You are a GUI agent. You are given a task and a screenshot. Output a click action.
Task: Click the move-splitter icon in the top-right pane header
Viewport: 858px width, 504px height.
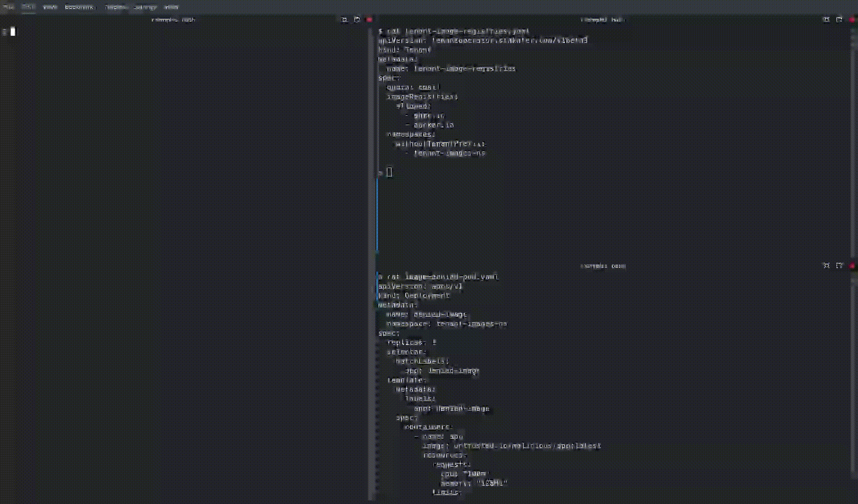[x=840, y=20]
